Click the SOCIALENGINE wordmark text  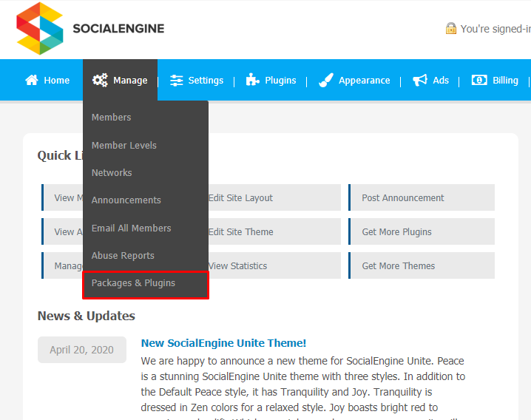tap(118, 28)
